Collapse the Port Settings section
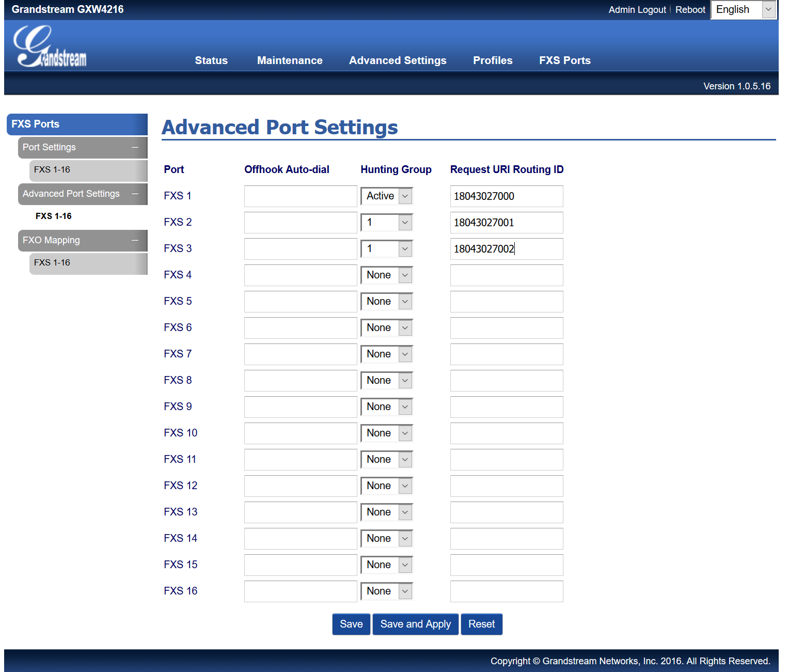 tap(135, 147)
